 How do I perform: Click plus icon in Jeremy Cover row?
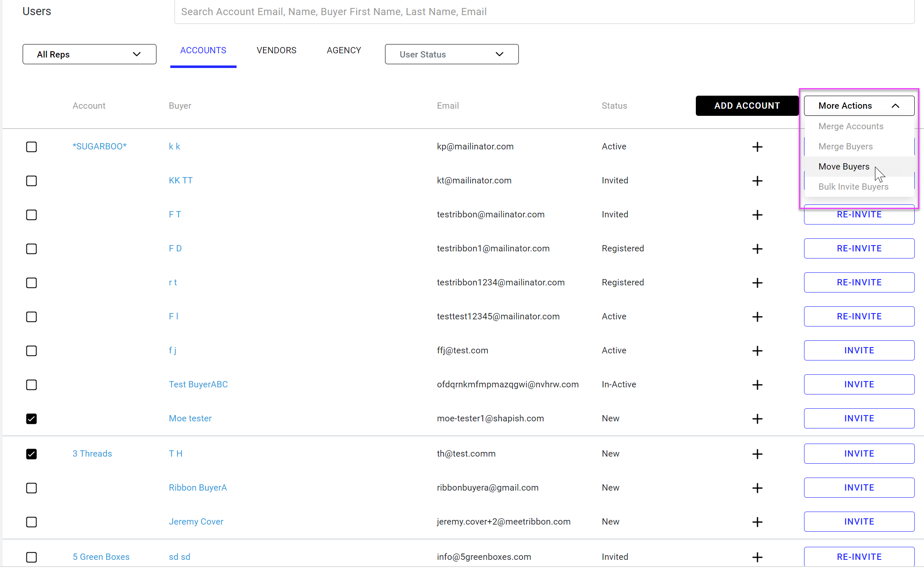click(x=757, y=522)
